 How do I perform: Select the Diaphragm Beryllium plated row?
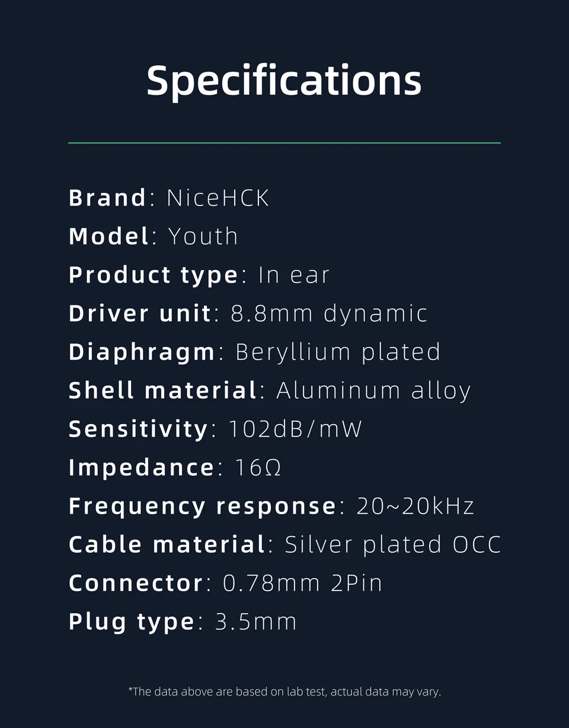[x=255, y=352]
